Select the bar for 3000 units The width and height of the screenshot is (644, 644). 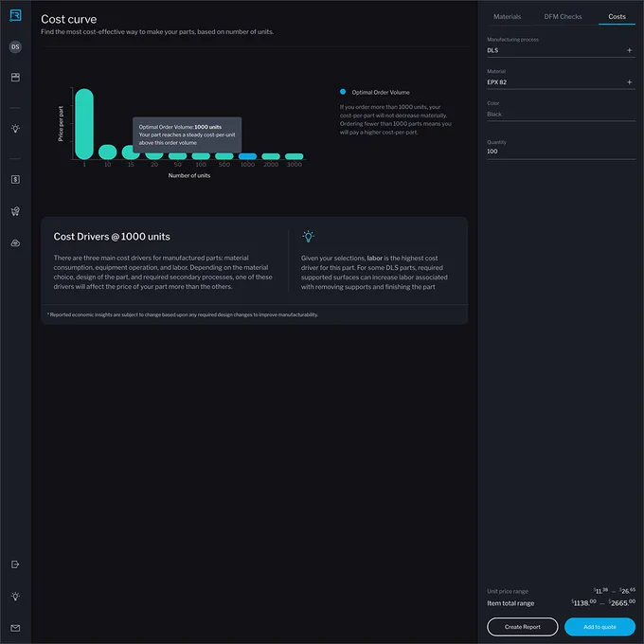point(295,156)
